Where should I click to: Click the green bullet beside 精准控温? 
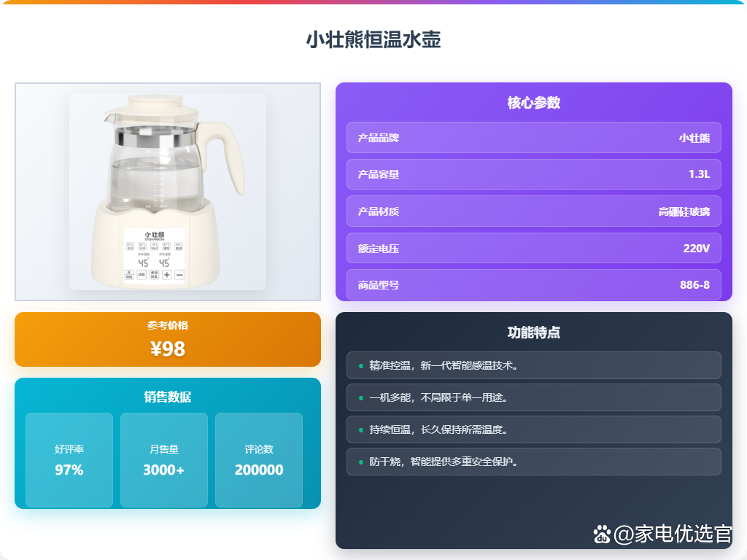point(360,366)
